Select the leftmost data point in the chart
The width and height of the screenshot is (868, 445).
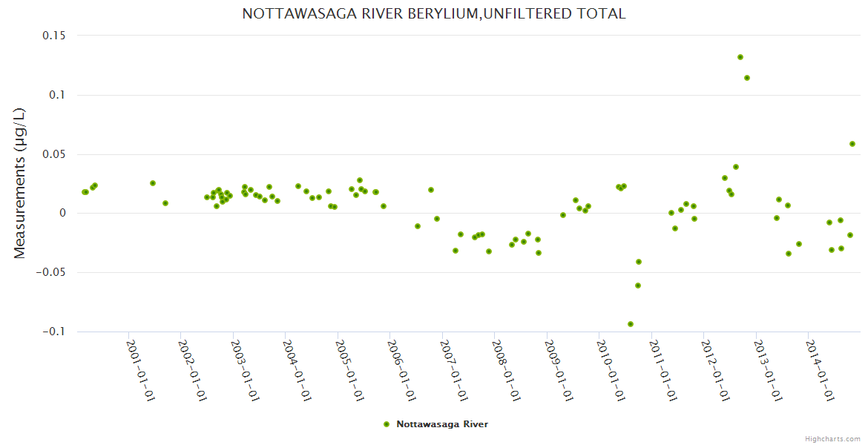coord(85,192)
